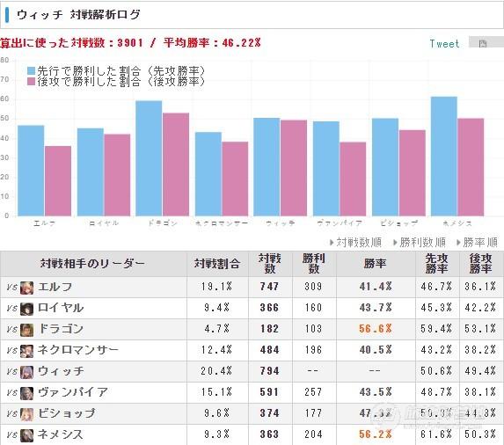Image resolution: width=504 pixels, height=445 pixels.
Task: Open the Tweet share link
Action: click(444, 43)
